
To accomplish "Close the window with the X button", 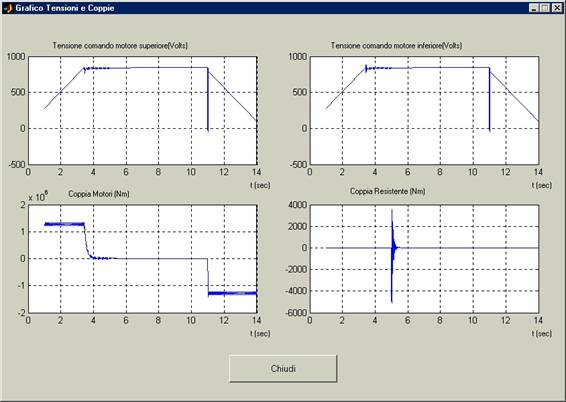I will (x=557, y=8).
